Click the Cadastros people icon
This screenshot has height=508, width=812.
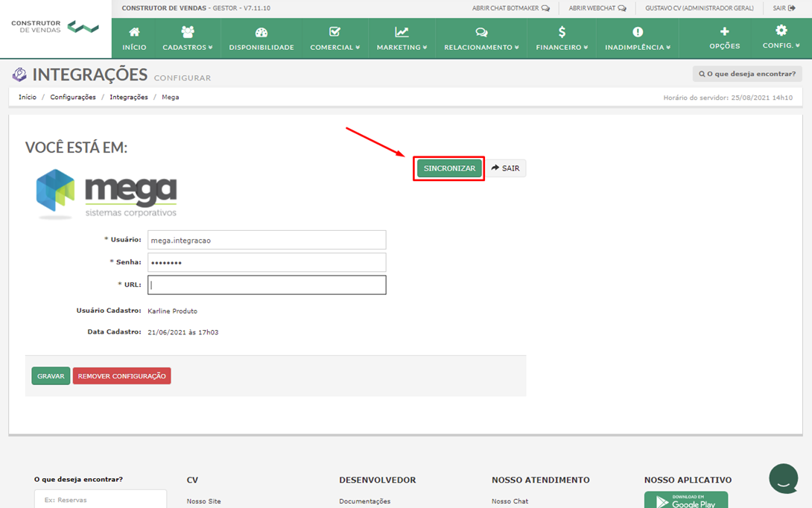pos(188,32)
